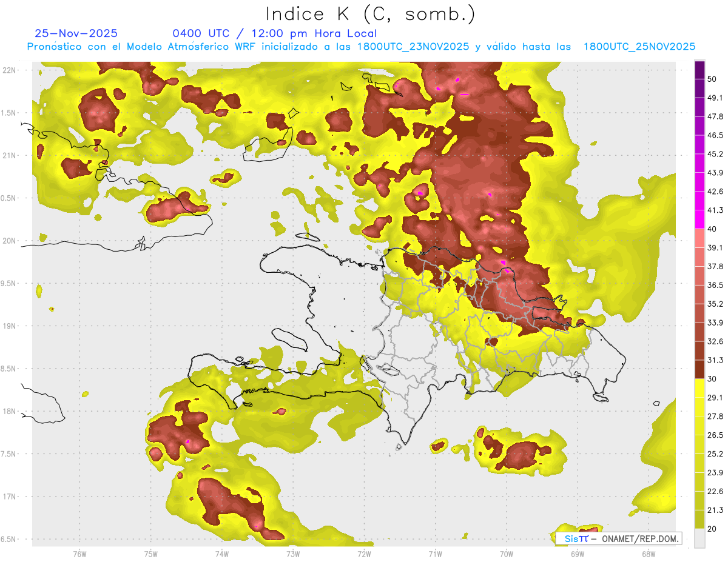
Task: Pick the magenta swatch between 40 and 41.3
Action: coord(699,219)
